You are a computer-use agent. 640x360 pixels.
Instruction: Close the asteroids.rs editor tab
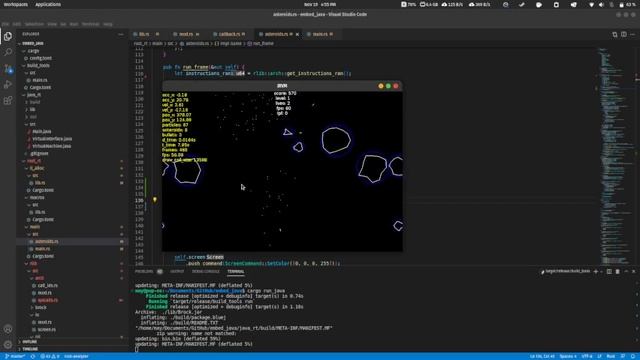click(x=297, y=34)
